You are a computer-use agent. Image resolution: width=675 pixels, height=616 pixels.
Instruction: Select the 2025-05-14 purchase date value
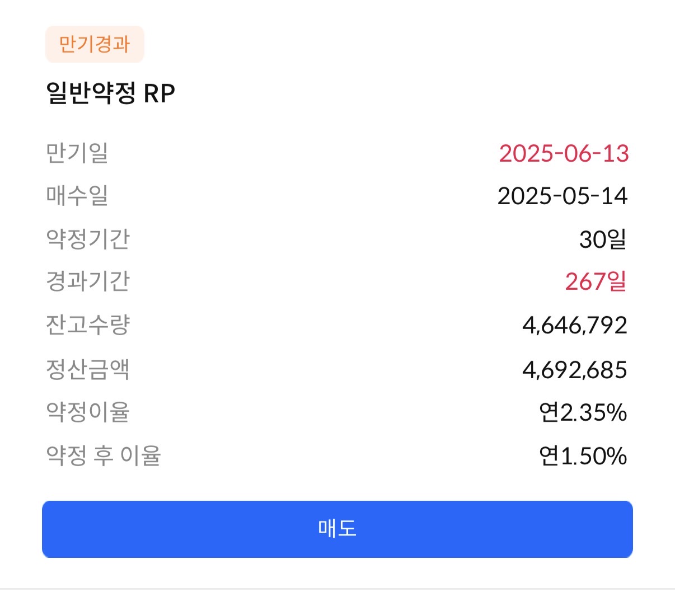[562, 196]
